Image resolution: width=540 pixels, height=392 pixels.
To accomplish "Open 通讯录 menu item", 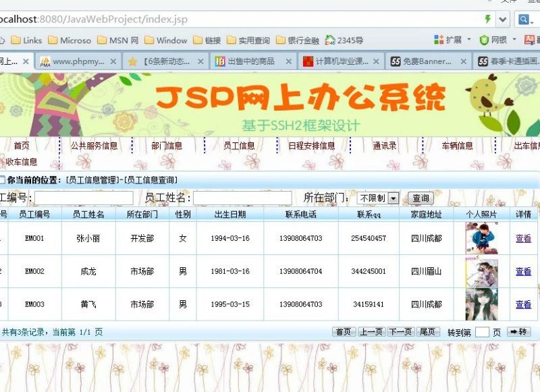I will tap(385, 146).
